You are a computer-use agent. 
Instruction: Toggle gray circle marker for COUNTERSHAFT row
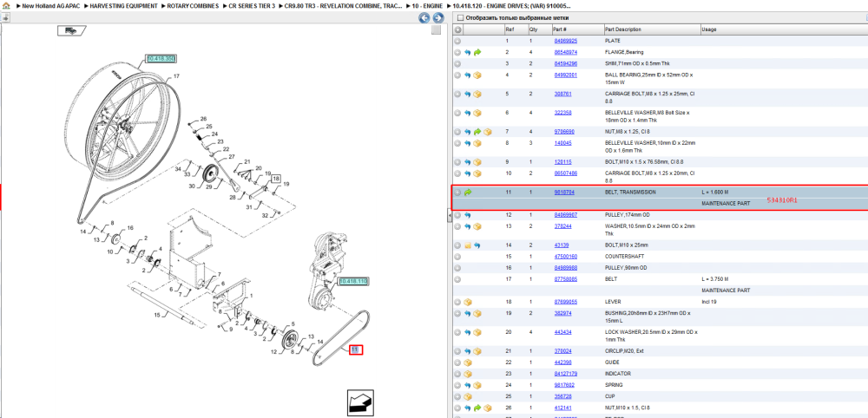[x=457, y=257]
